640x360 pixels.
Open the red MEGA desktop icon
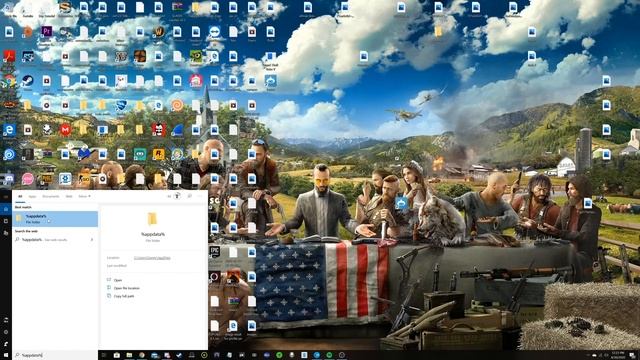pos(65,130)
